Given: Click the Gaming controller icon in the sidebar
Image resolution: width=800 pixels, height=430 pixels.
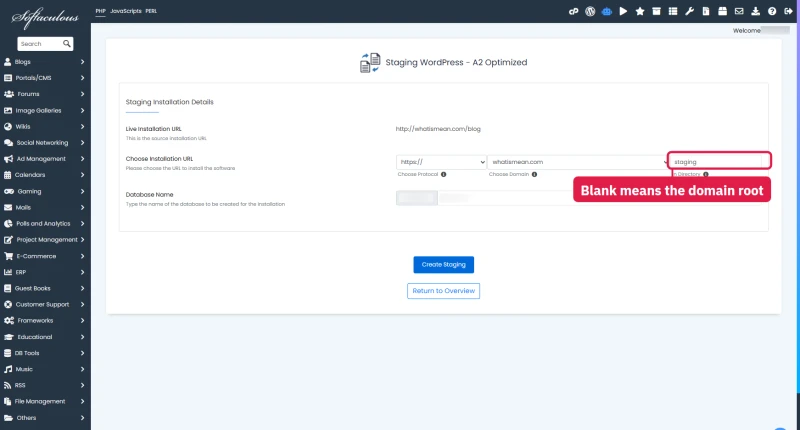Looking at the screenshot, I should tap(9, 191).
